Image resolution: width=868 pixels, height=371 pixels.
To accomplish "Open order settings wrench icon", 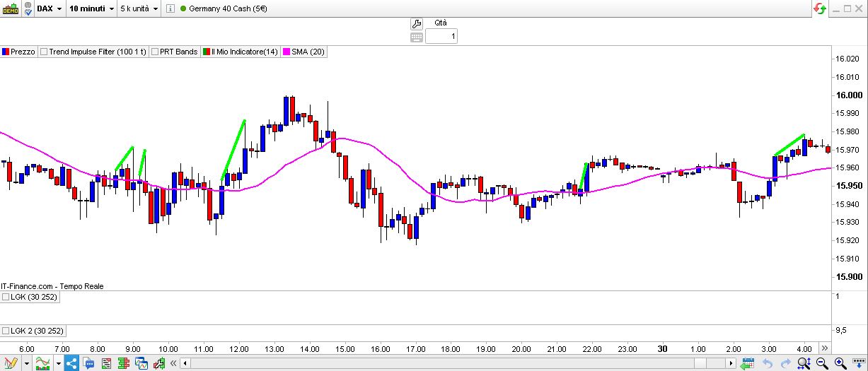I will pos(416,24).
